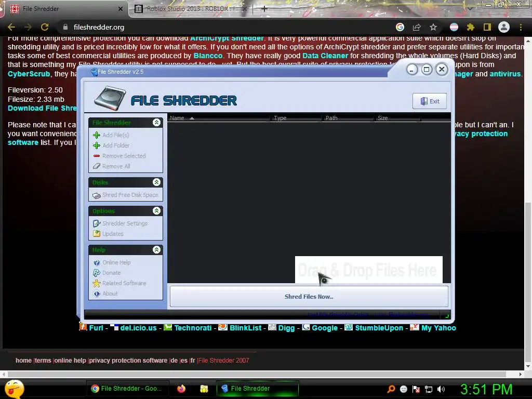Open the file explorer taskbar icon
This screenshot has width=532, height=399.
204,389
